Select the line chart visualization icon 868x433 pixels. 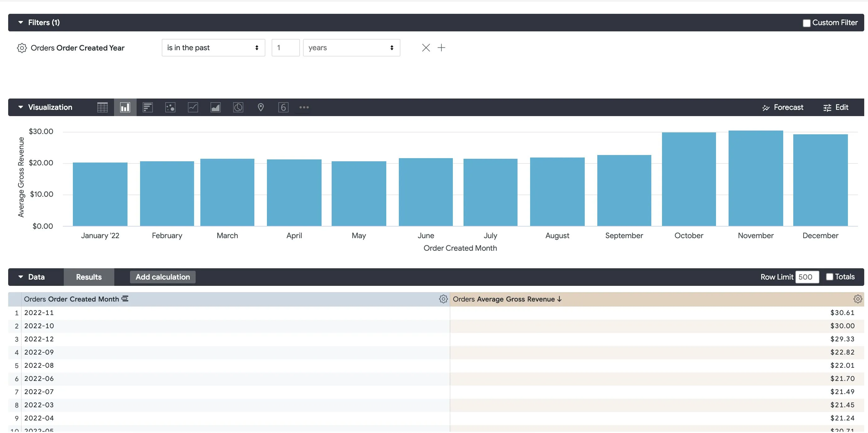coord(193,107)
